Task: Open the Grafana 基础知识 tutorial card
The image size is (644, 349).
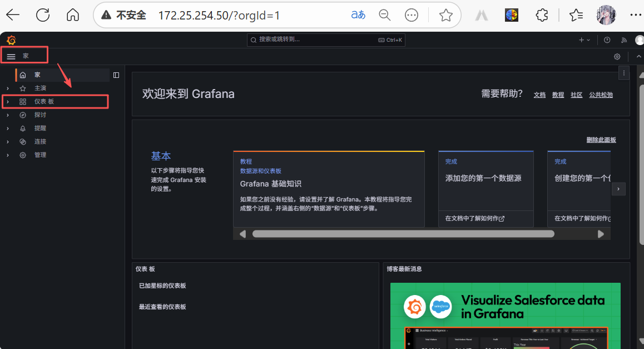Action: tap(329, 189)
